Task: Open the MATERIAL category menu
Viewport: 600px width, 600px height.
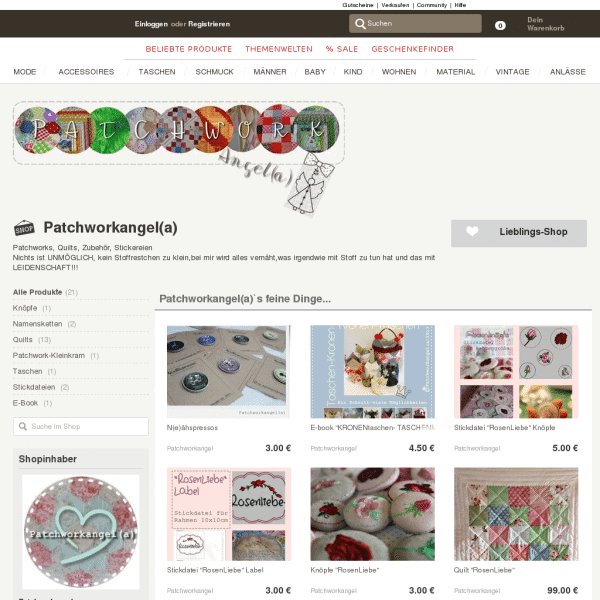Action: pos(455,72)
